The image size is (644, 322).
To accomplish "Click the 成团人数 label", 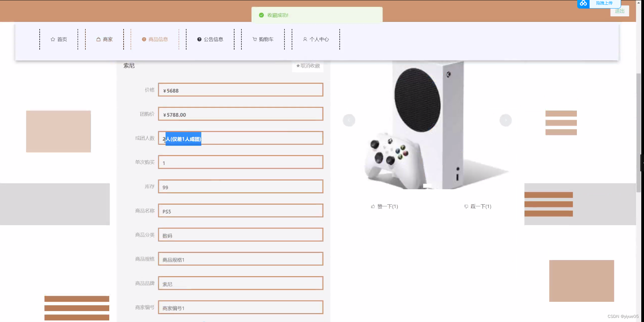I will 145,138.
